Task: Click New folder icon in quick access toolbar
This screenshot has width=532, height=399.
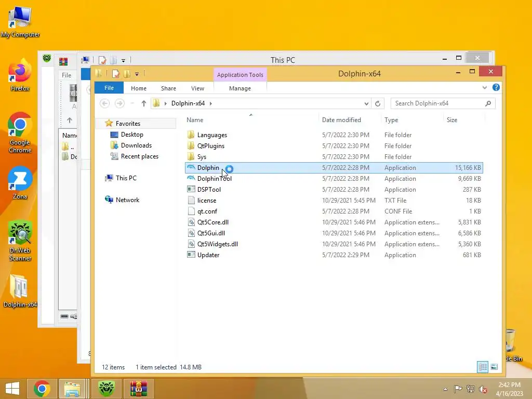Action: [x=127, y=74]
